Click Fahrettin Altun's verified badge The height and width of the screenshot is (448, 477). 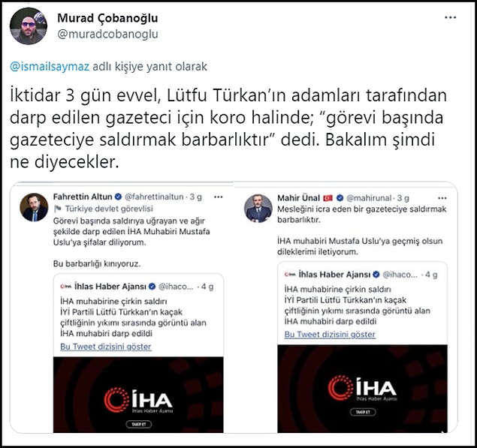pyautogui.click(x=118, y=197)
